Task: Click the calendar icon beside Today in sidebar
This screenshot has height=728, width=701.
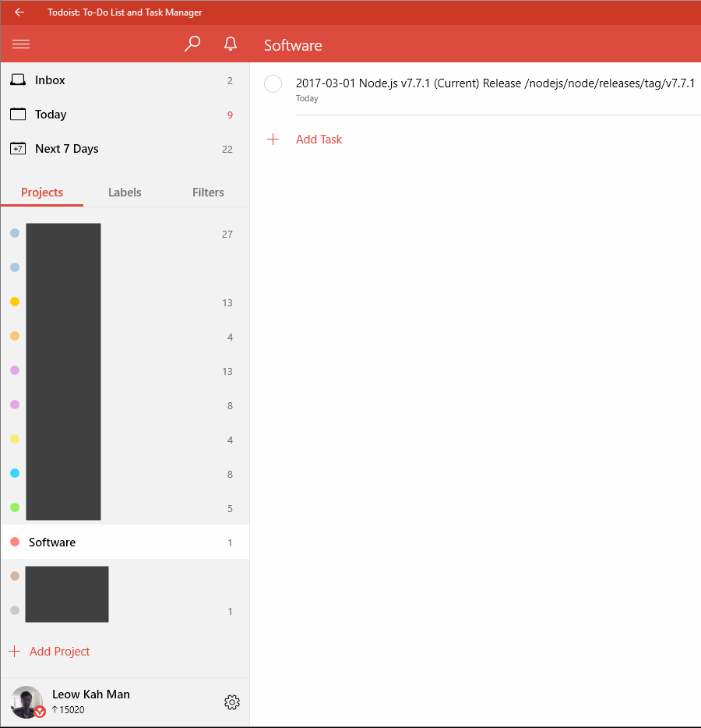Action: point(18,115)
